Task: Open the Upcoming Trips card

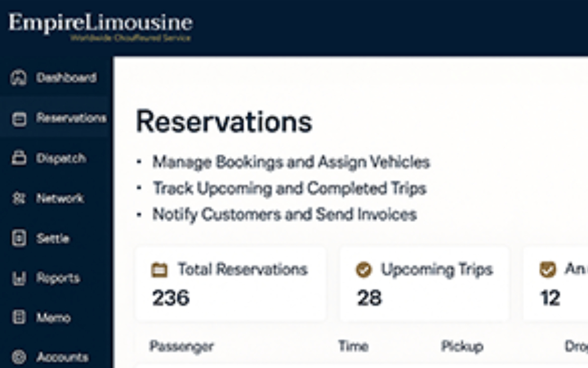Action: [x=424, y=284]
